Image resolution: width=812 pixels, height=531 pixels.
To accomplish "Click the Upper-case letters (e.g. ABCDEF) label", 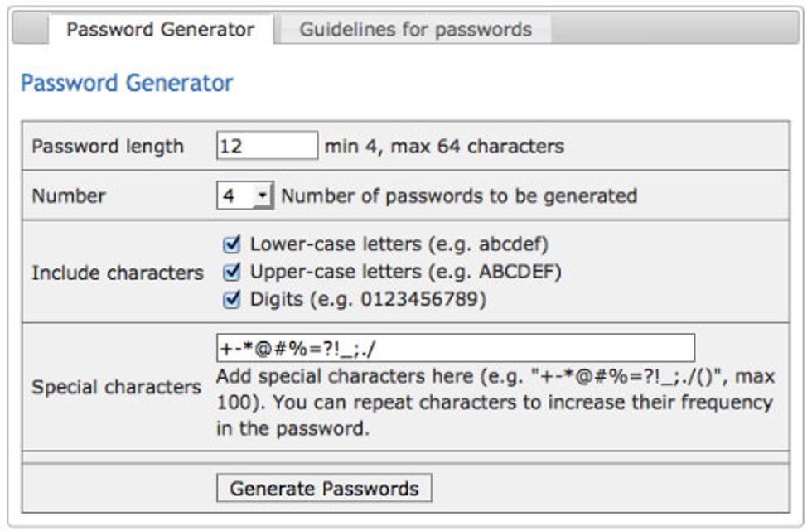I will tap(405, 271).
